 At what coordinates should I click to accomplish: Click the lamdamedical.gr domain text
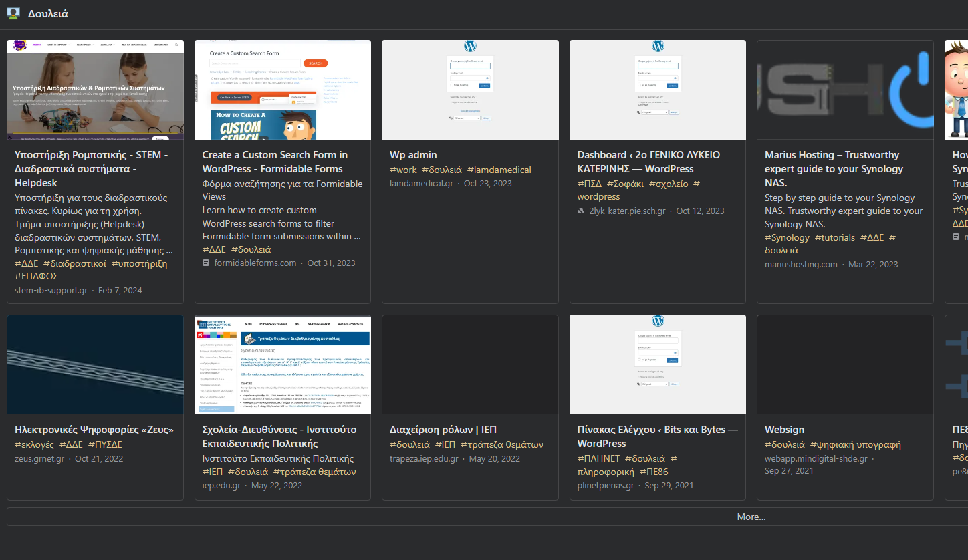(x=421, y=183)
